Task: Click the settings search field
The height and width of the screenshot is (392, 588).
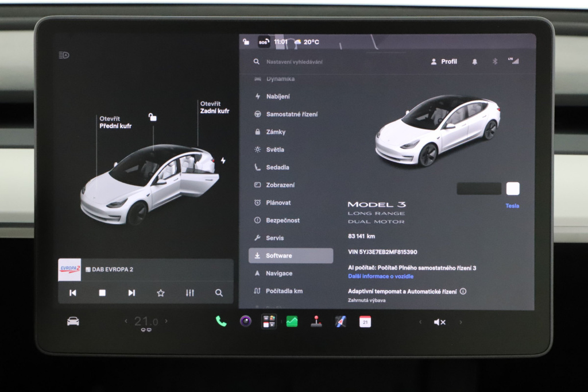Action: point(295,62)
